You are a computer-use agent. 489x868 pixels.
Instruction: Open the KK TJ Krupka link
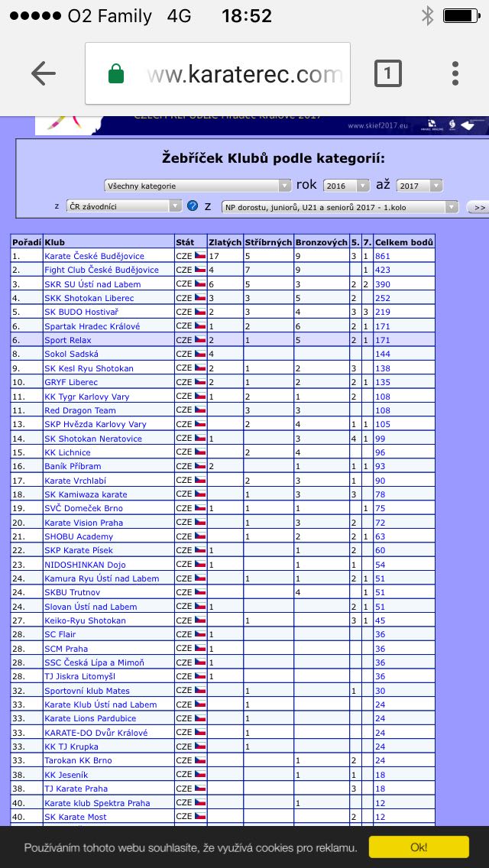coord(71,747)
